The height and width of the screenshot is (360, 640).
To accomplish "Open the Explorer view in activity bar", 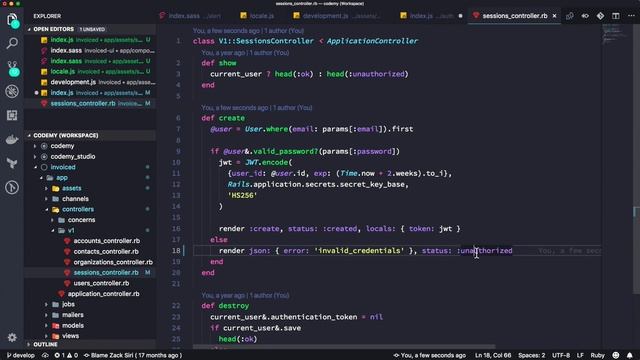I will [x=12, y=20].
